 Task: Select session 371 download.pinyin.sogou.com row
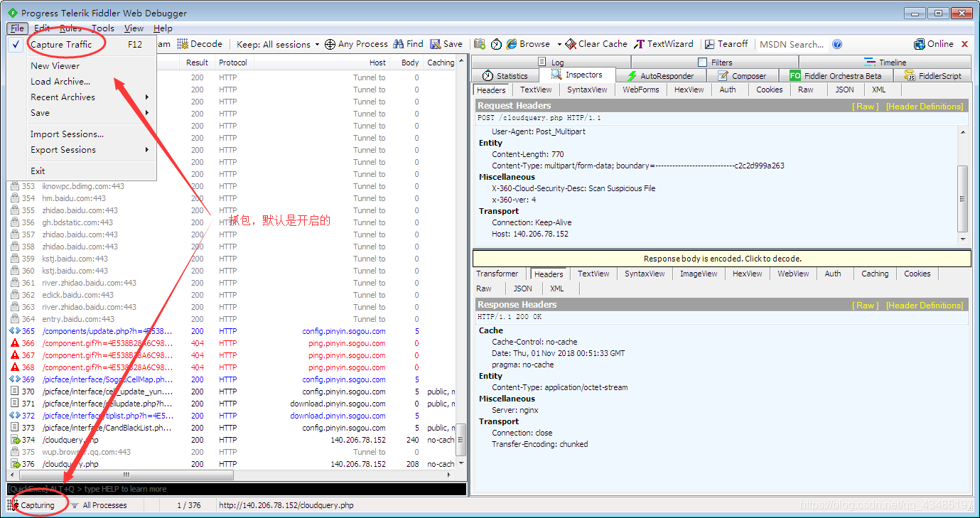click(232, 404)
